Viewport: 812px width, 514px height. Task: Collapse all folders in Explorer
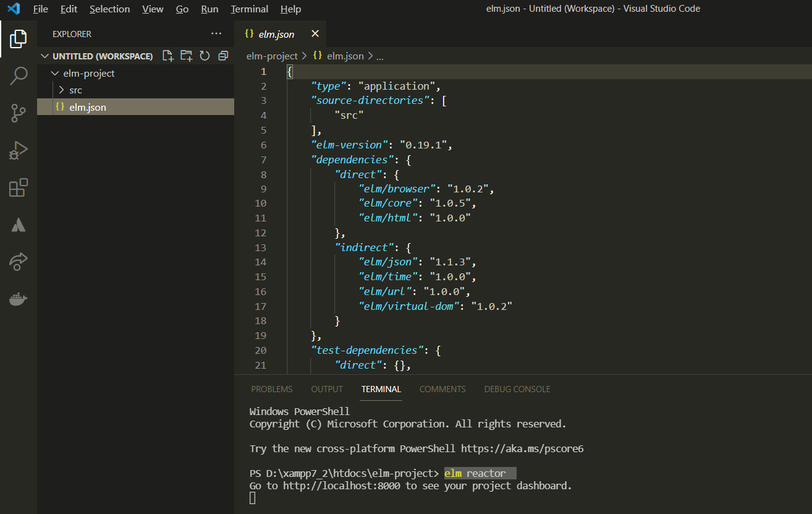(223, 56)
